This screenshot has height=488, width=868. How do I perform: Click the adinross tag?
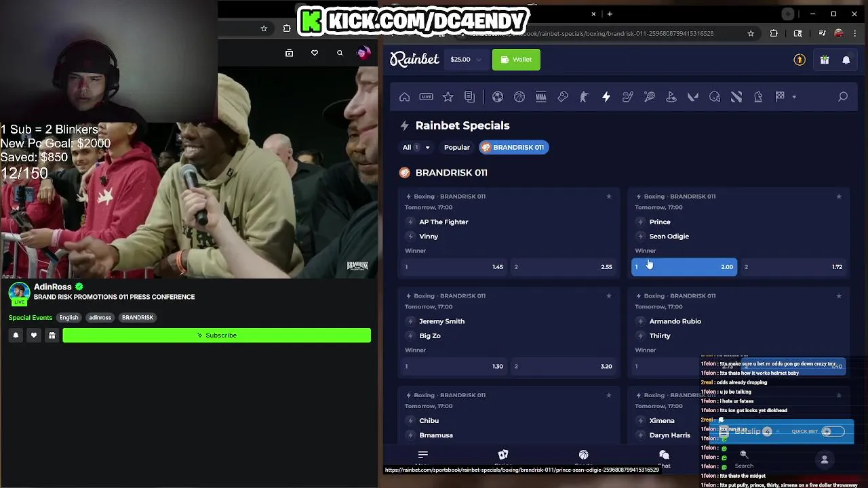pos(100,317)
